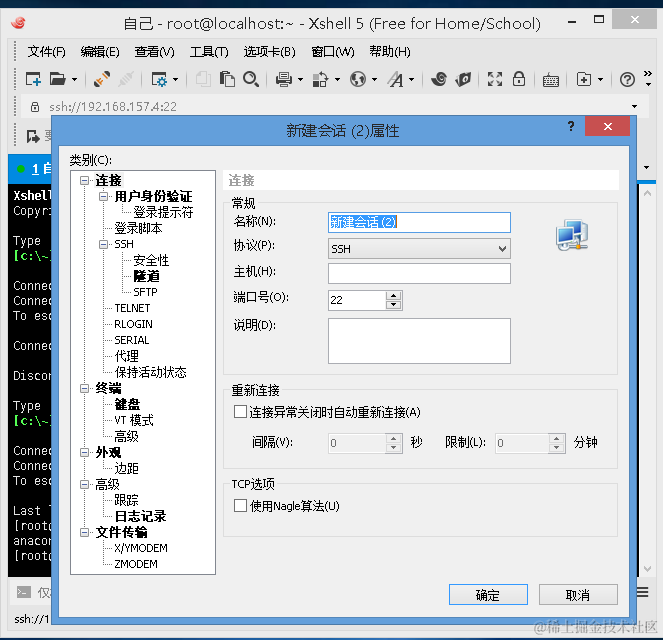The image size is (663, 640).
Task: Collapse the 高级 tree node
Action: point(85,484)
